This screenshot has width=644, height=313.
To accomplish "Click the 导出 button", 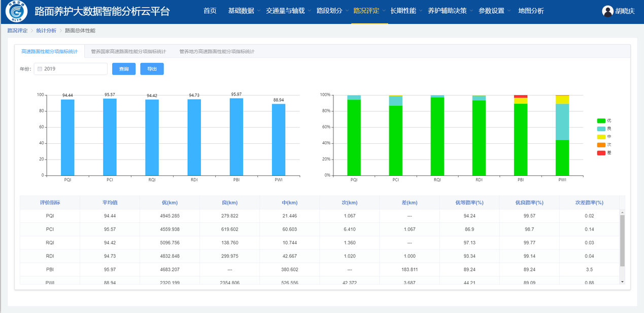I will [x=152, y=69].
